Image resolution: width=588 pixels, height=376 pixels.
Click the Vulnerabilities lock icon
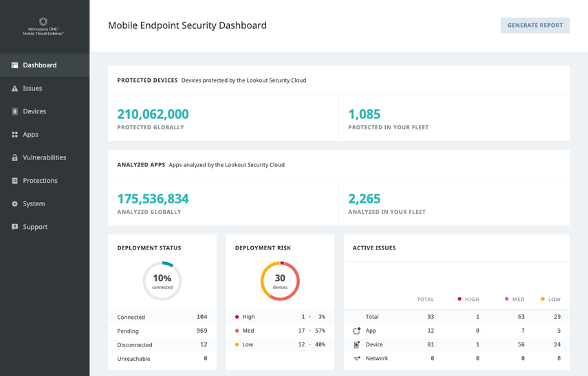(14, 157)
